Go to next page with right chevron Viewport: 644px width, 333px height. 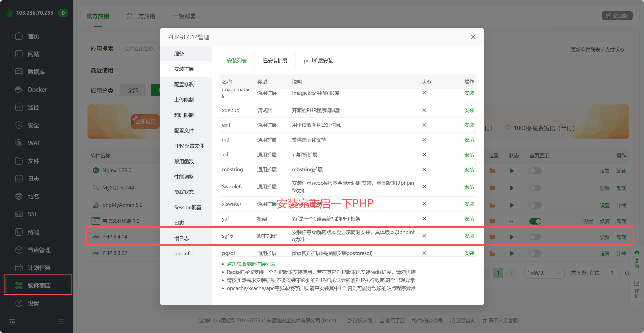[512, 273]
